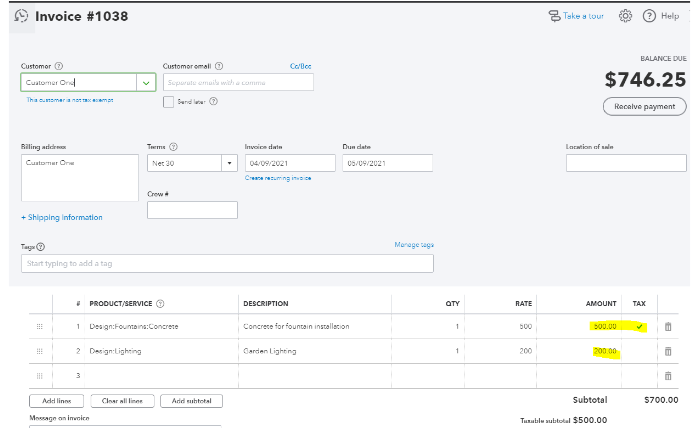Click the Cc/Bcc link
This screenshot has width=697, height=428.
pos(301,66)
